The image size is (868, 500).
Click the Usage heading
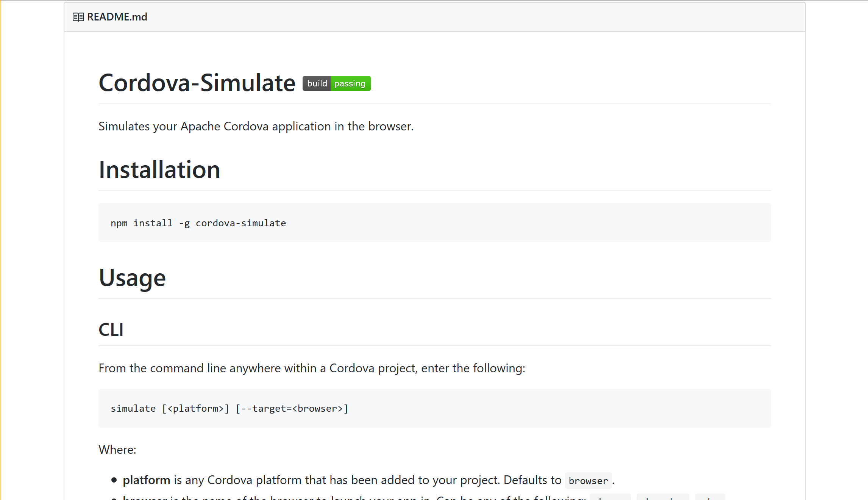click(x=132, y=278)
